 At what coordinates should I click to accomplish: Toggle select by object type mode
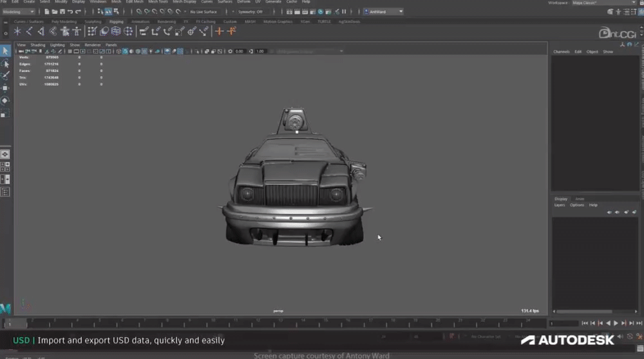pyautogui.click(x=108, y=12)
